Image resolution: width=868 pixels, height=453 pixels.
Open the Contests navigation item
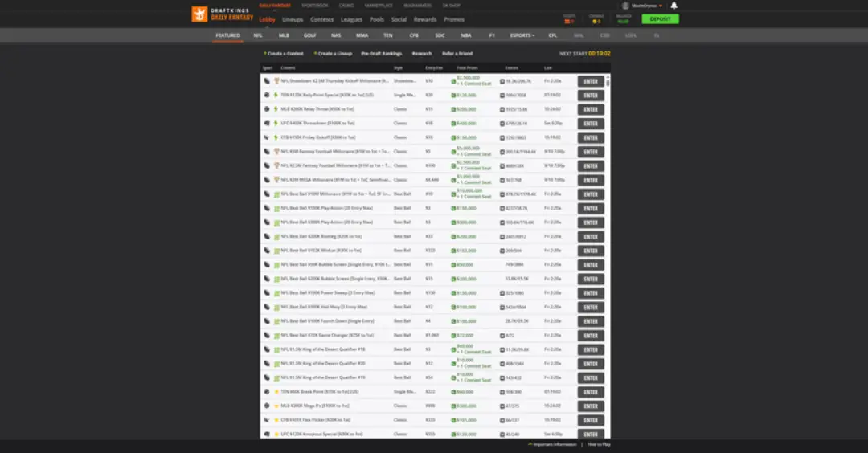[x=321, y=19]
